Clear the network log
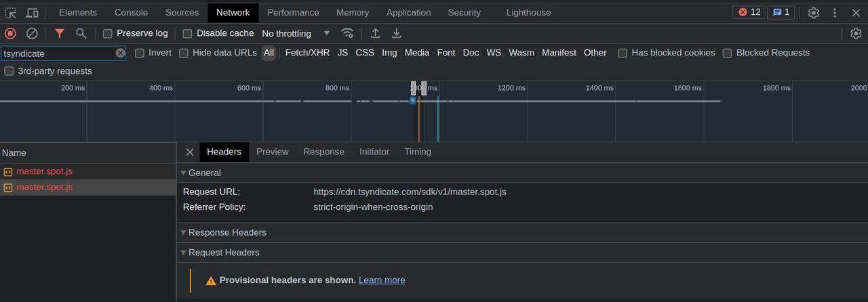The image size is (868, 302). click(x=32, y=33)
